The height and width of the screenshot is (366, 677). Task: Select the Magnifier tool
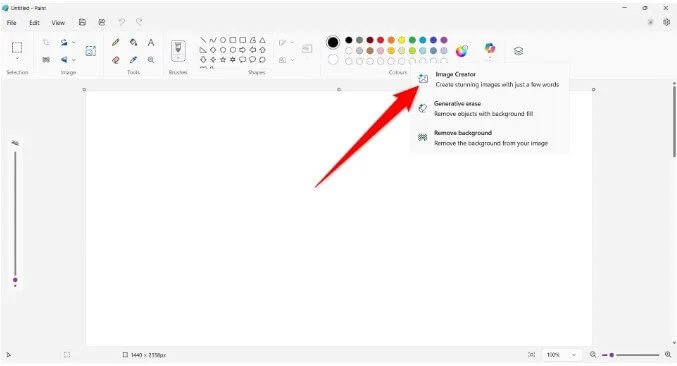151,60
